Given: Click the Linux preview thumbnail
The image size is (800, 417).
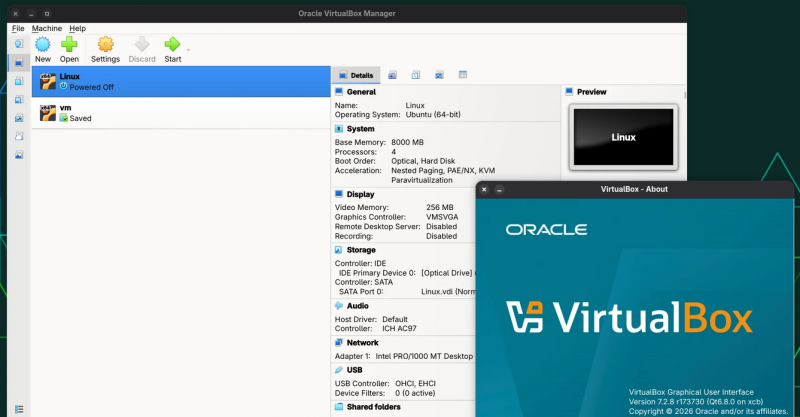Looking at the screenshot, I should pyautogui.click(x=623, y=137).
